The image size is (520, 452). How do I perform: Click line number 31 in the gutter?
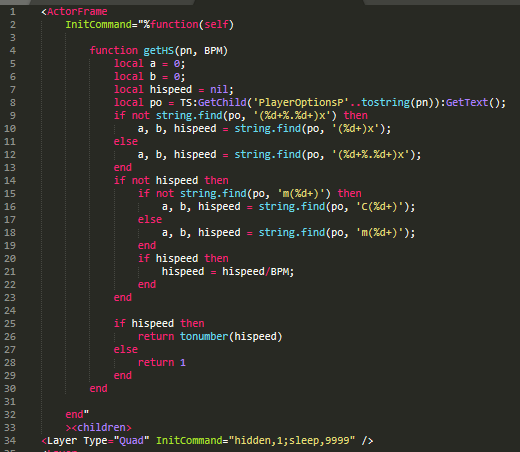10,402
